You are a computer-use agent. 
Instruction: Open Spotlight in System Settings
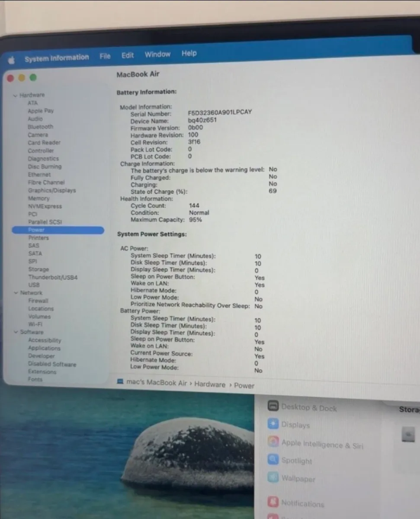(296, 461)
